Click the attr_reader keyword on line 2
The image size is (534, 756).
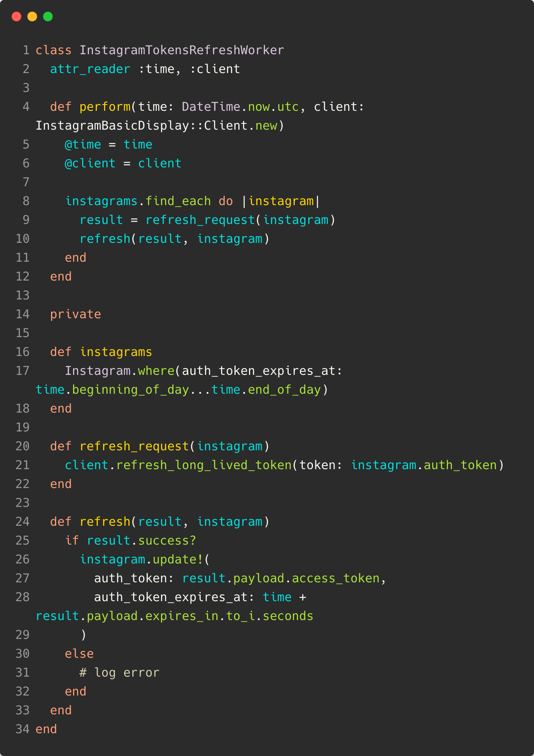click(90, 69)
